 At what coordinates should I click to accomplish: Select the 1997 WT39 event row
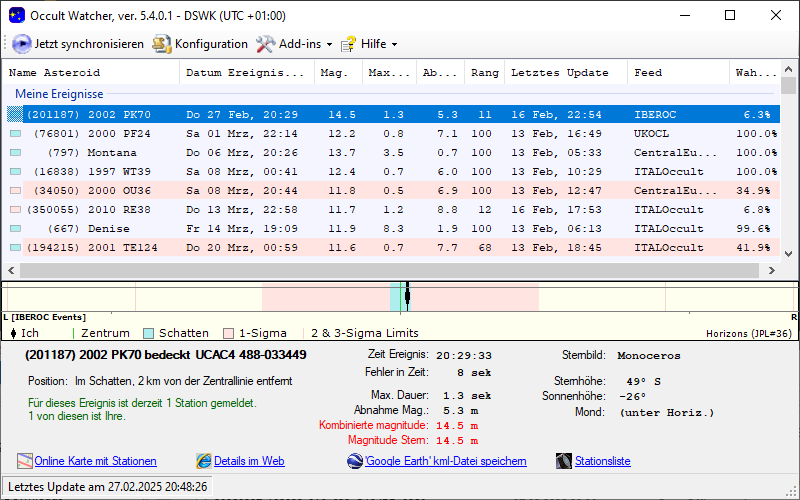tap(300, 171)
